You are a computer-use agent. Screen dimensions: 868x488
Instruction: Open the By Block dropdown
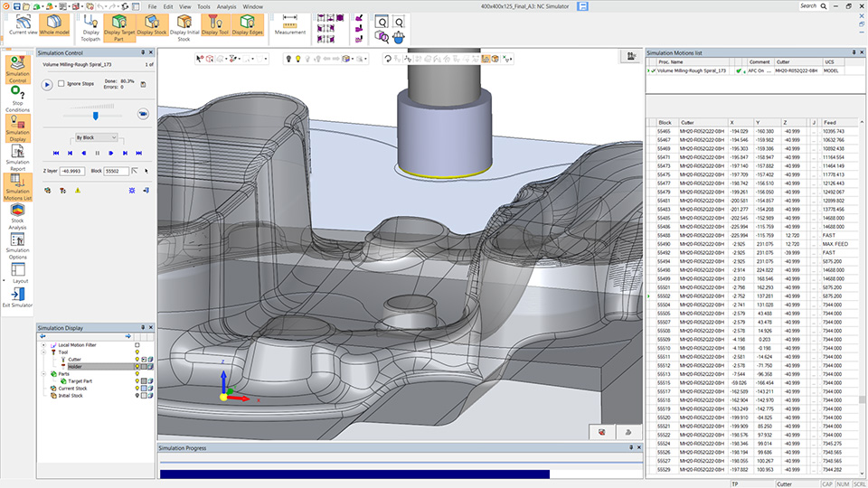click(96, 137)
